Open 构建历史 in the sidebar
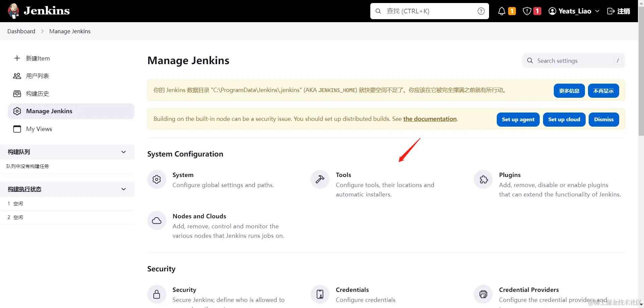Viewport: 644px width, 308px height. [x=71, y=93]
